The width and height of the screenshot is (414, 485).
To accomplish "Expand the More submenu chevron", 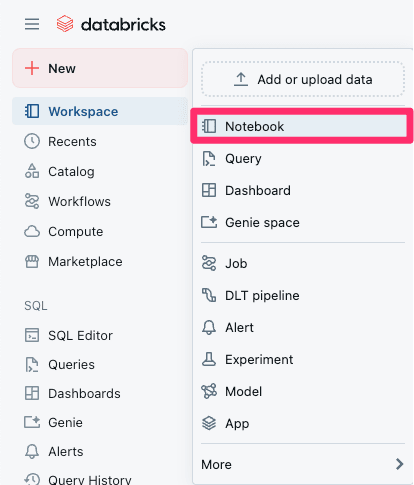I will (399, 464).
